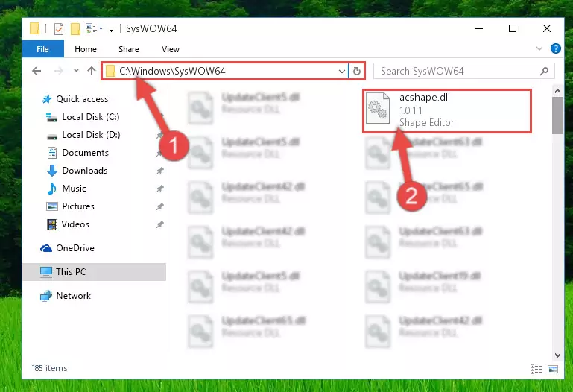The width and height of the screenshot is (573, 392).
Task: Click the pin icon beside Videos
Action: coord(159,224)
